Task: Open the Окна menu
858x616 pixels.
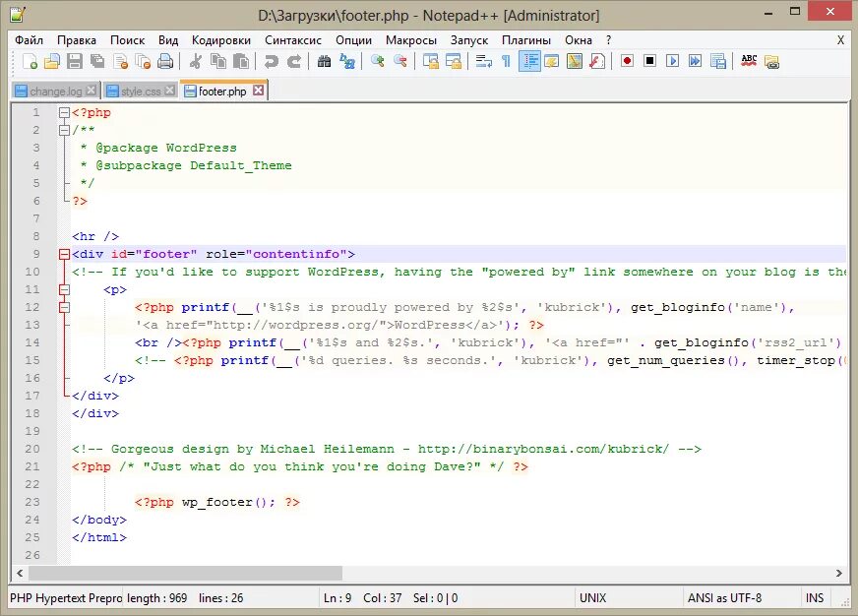Action: tap(579, 40)
